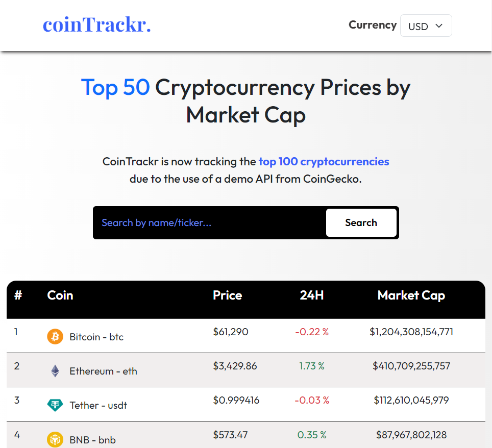492x448 pixels.
Task: Go to coinTrackr home via logo
Action: tap(97, 24)
